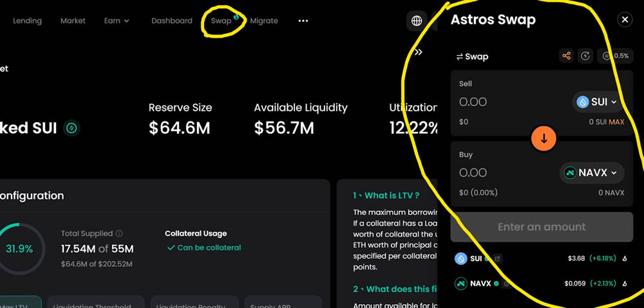Click the 31.9% supply progress ring
The image size is (644, 308).
[x=19, y=249]
